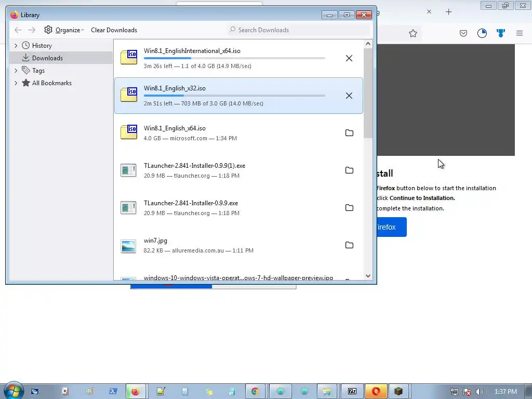Click the Firefox taskbar icon
The height and width of the screenshot is (399, 532).
(x=136, y=392)
